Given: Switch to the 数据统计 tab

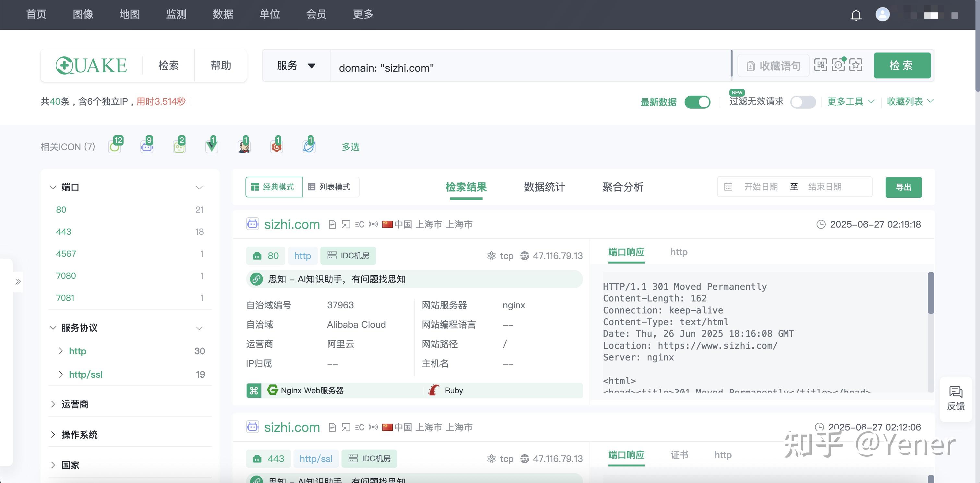Looking at the screenshot, I should tap(544, 187).
